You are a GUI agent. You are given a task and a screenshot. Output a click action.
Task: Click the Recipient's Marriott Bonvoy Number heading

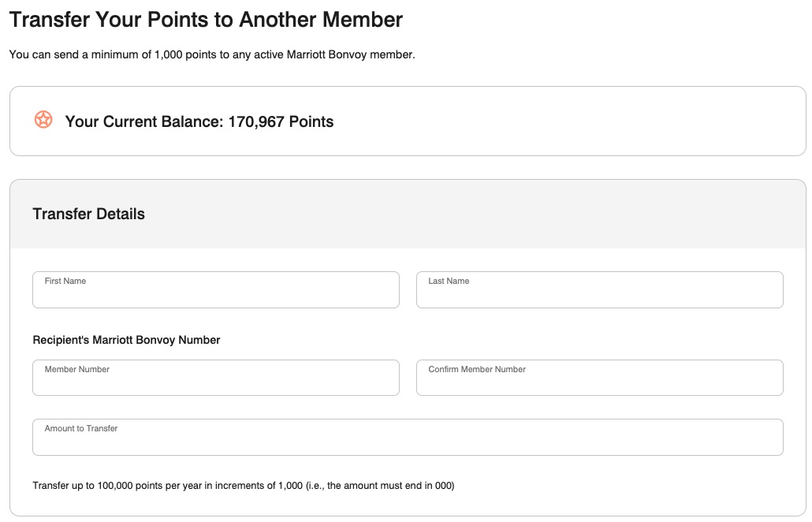tap(126, 340)
